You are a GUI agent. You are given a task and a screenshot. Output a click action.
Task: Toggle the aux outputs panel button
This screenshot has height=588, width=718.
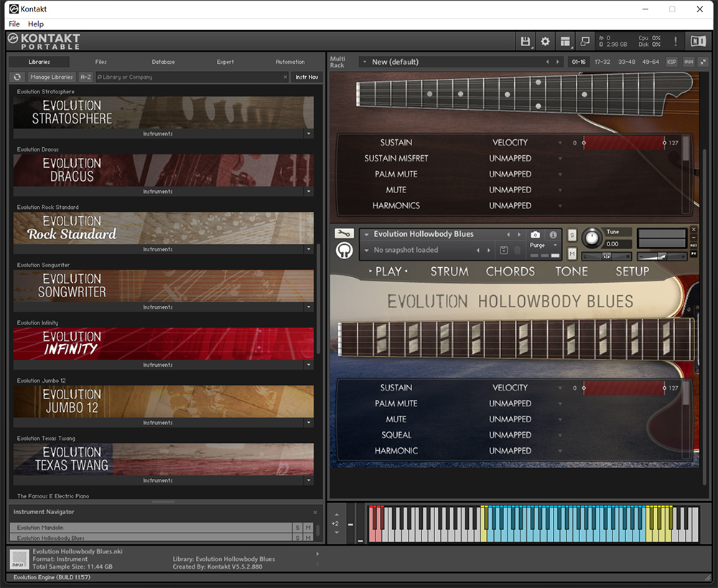point(689,62)
